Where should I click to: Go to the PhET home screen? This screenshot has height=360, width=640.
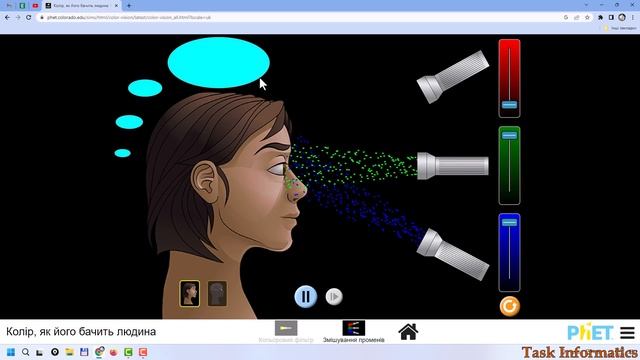[408, 332]
